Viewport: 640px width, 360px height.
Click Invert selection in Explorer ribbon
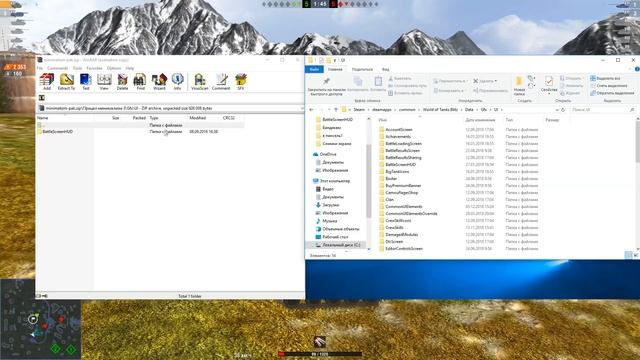[612, 93]
